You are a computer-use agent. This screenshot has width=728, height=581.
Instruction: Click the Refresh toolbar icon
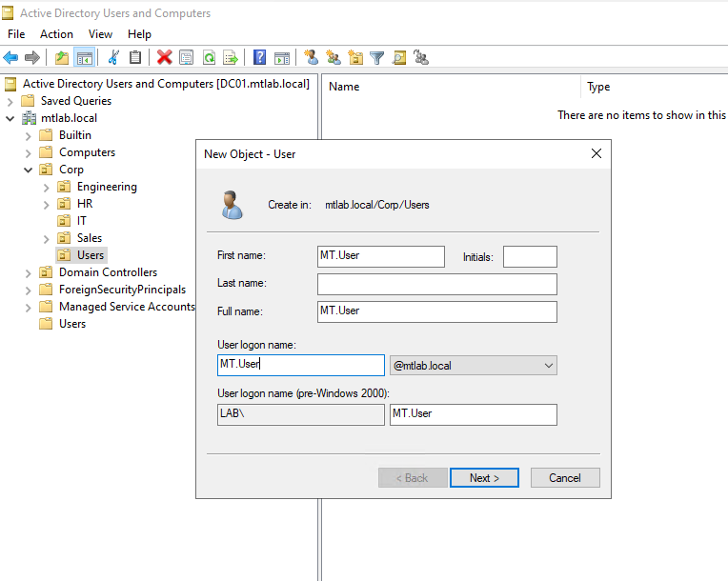209,57
